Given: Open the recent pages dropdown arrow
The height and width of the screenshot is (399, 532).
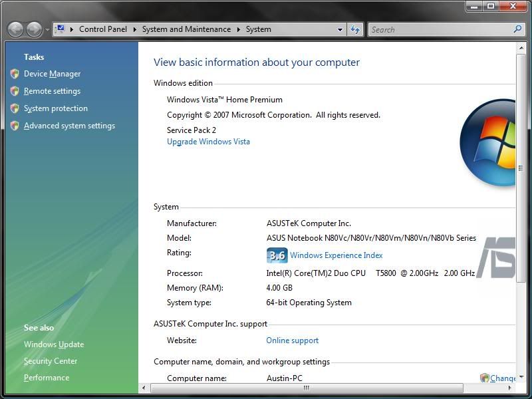Looking at the screenshot, I should point(47,30).
